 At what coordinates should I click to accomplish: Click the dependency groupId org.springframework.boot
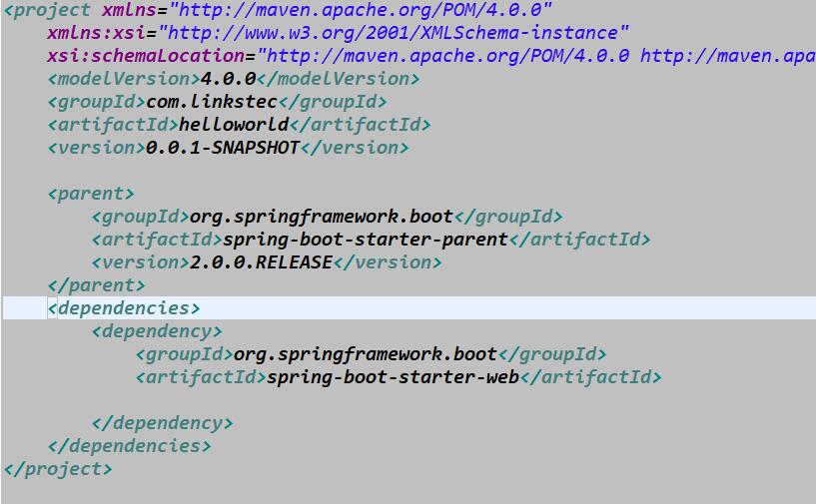[x=366, y=354]
